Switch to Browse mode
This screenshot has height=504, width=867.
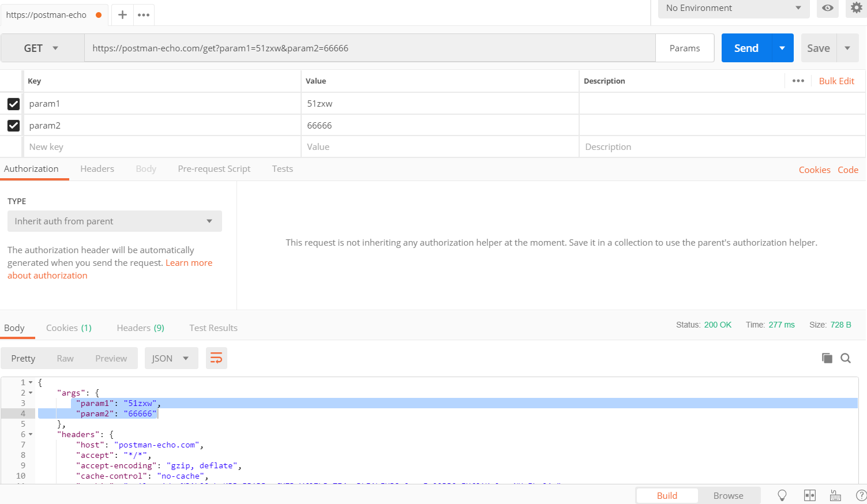point(729,495)
